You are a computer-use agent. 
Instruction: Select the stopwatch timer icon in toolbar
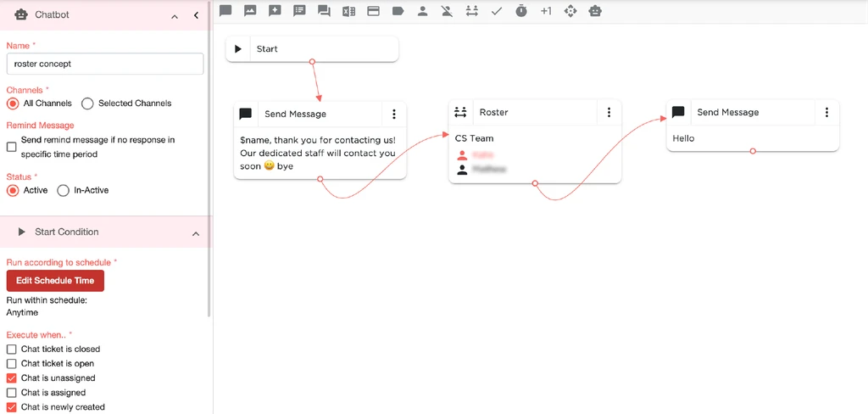tap(521, 11)
